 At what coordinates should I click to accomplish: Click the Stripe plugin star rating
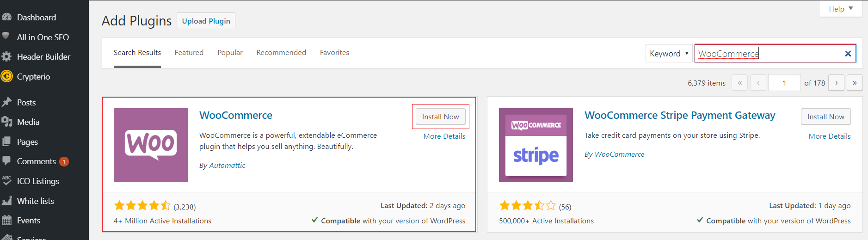(x=528, y=205)
